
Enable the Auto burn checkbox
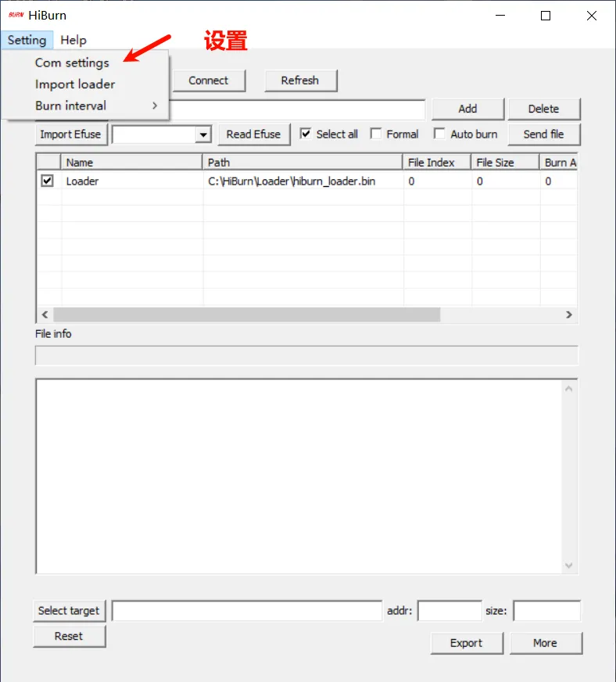[439, 134]
